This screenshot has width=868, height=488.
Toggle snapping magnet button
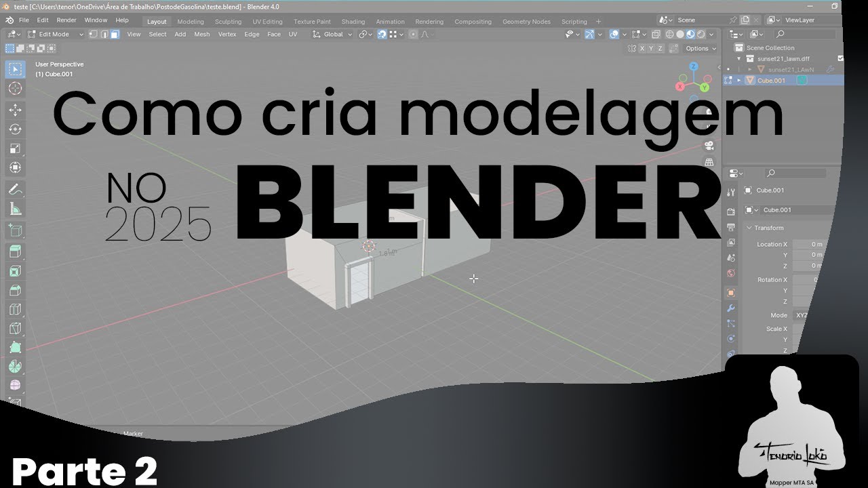pos(382,34)
